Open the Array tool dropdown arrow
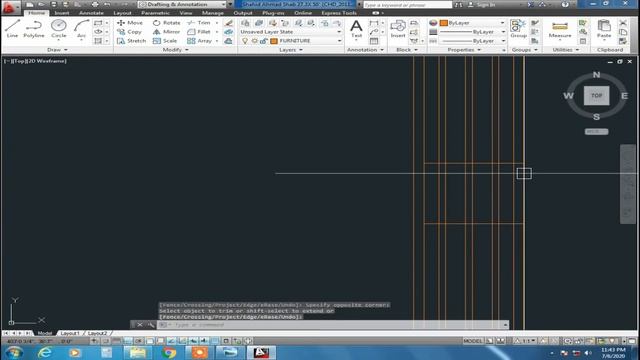Screen dimensions: 640x360 (217, 41)
